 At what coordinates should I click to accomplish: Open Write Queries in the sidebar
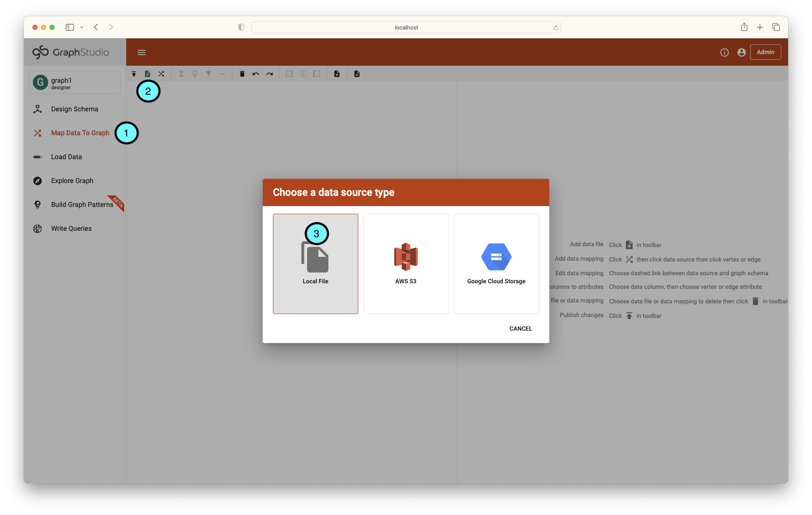pos(75,229)
